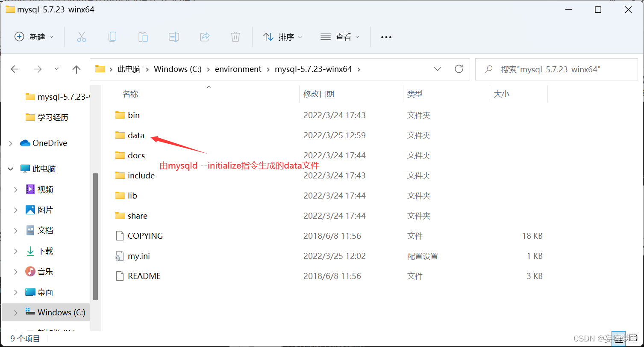
Task: Click date 2022/3/25 12:59 of data
Action: (335, 135)
